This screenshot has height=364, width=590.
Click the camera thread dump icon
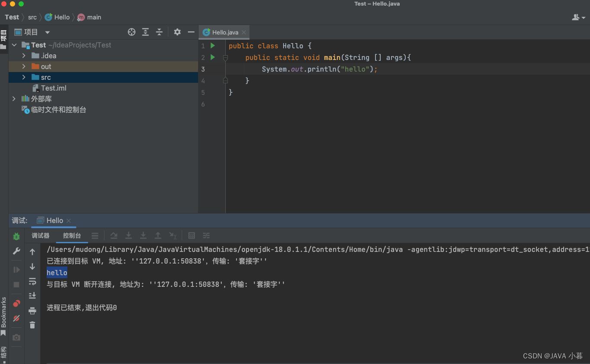click(16, 337)
